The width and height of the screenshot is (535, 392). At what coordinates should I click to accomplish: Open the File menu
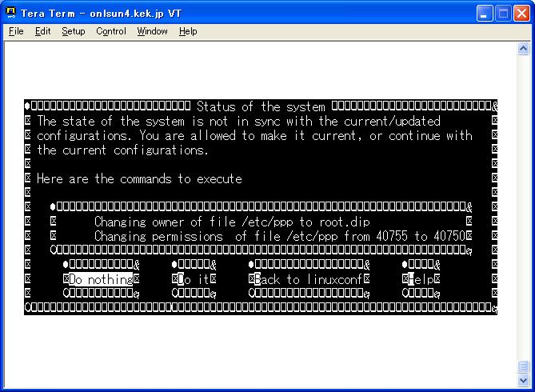pos(16,31)
